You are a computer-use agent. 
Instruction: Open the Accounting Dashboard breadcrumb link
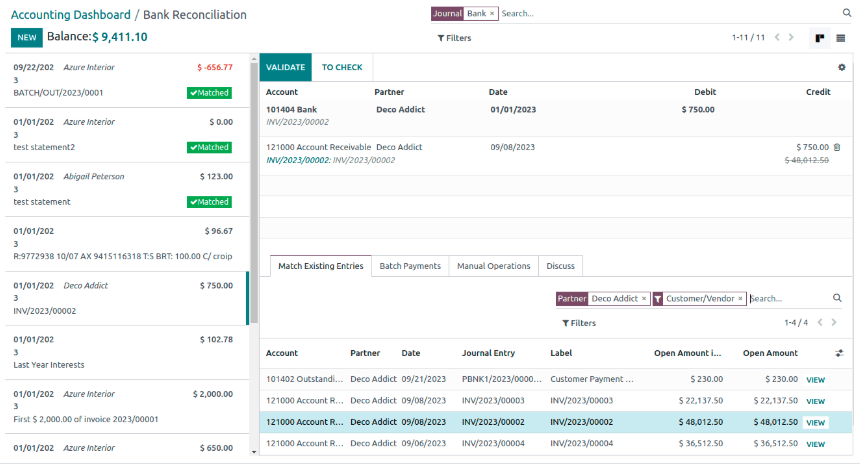tap(70, 15)
